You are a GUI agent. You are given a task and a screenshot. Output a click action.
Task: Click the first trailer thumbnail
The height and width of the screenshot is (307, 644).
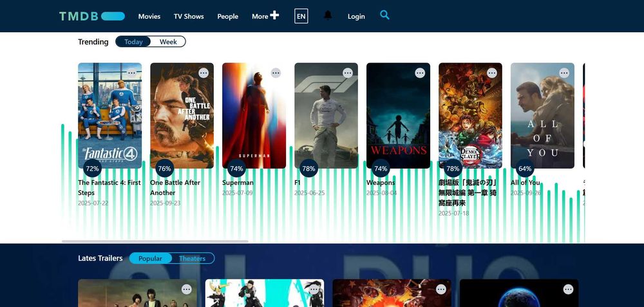[x=137, y=293]
